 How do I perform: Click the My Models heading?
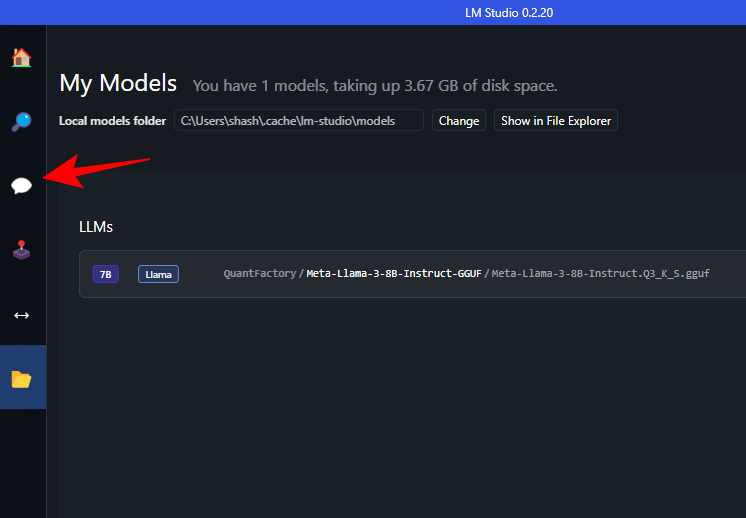(118, 84)
